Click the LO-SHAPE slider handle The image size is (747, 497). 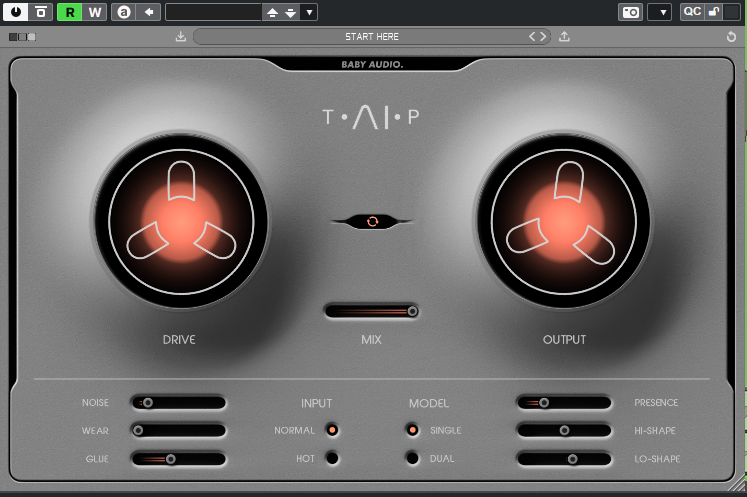[x=573, y=459]
